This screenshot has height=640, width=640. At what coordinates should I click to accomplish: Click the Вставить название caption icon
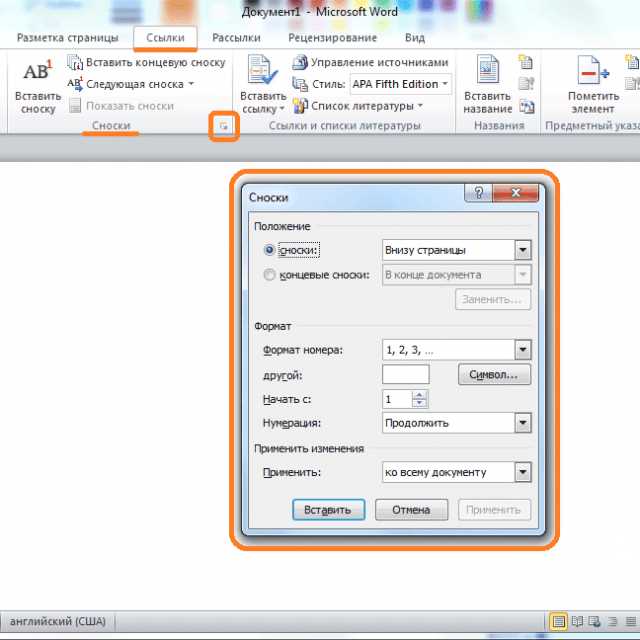pos(488,70)
